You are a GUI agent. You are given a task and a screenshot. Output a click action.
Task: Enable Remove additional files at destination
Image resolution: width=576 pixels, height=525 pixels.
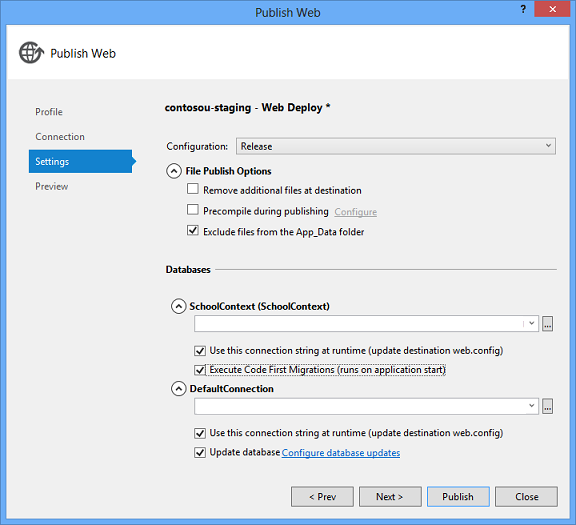(x=193, y=189)
